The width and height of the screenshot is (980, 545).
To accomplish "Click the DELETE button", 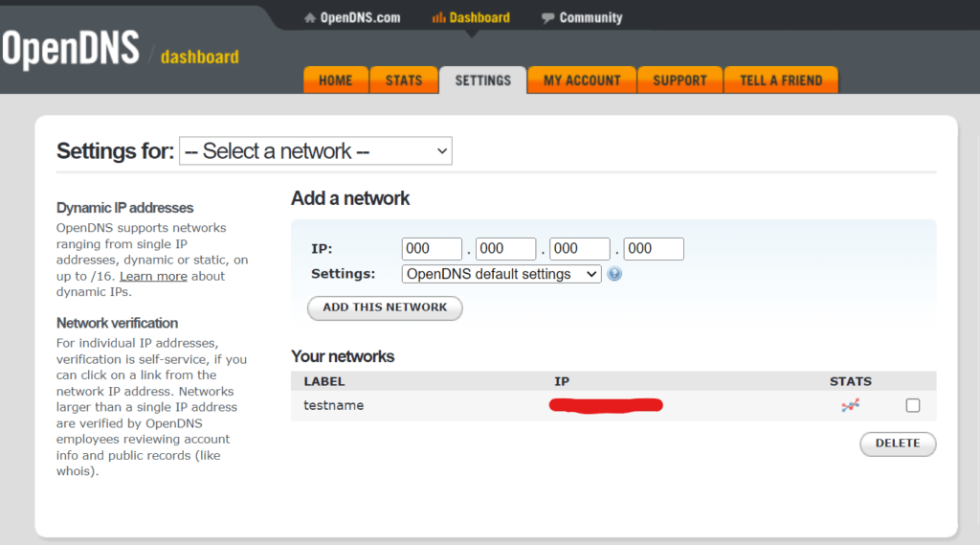I will click(898, 443).
